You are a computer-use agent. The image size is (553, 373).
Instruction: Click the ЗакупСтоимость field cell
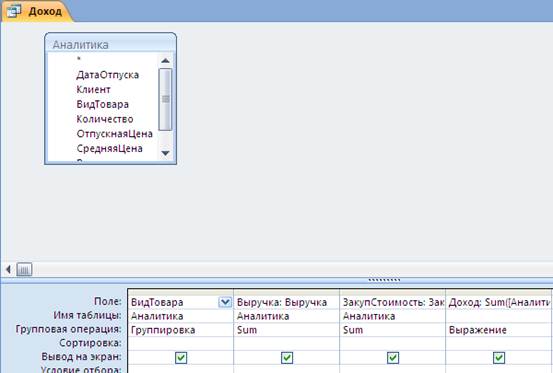click(393, 302)
